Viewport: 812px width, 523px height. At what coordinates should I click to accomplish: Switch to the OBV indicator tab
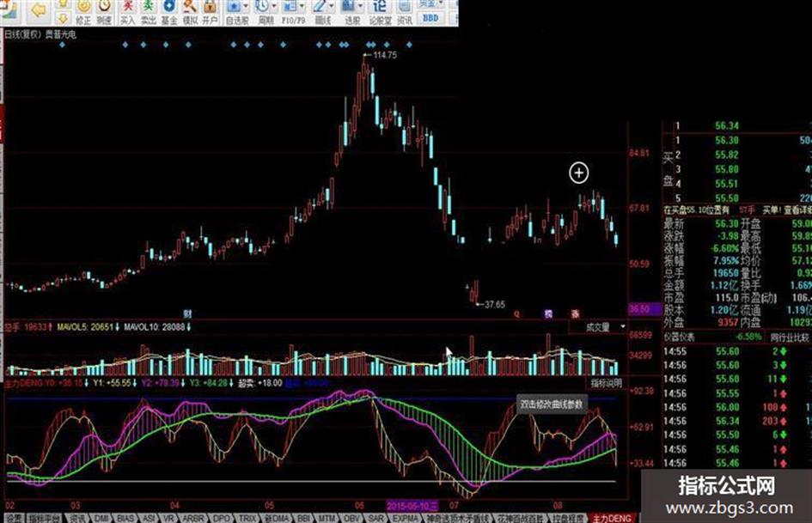coord(351,518)
